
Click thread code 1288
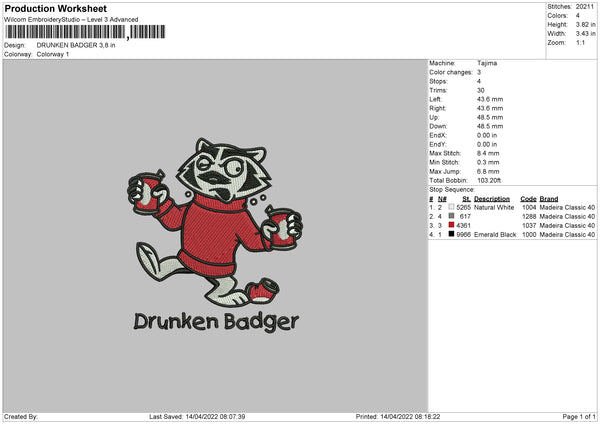click(x=529, y=217)
